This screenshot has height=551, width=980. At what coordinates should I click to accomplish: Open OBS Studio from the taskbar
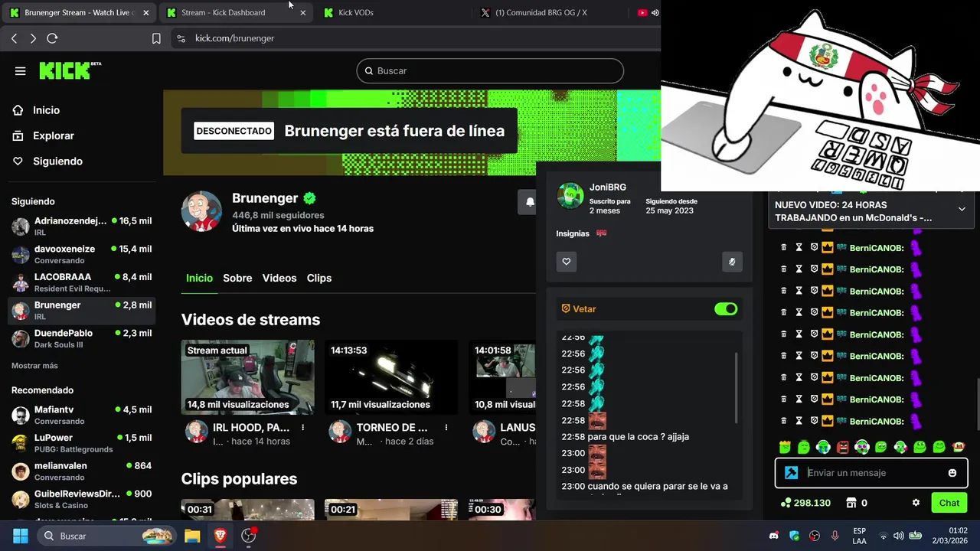click(249, 536)
